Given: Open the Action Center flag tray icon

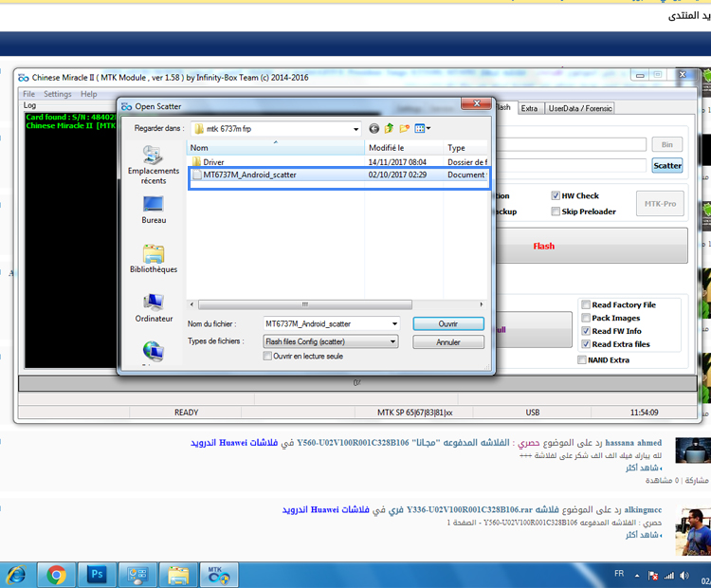Looking at the screenshot, I should click(x=653, y=576).
